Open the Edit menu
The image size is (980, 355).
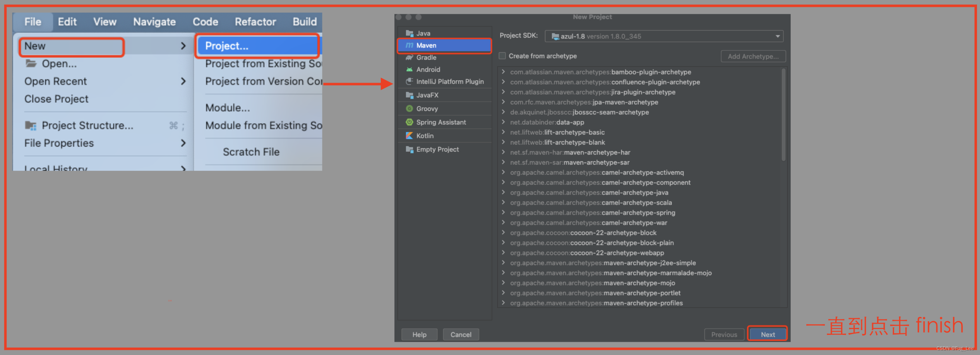67,22
